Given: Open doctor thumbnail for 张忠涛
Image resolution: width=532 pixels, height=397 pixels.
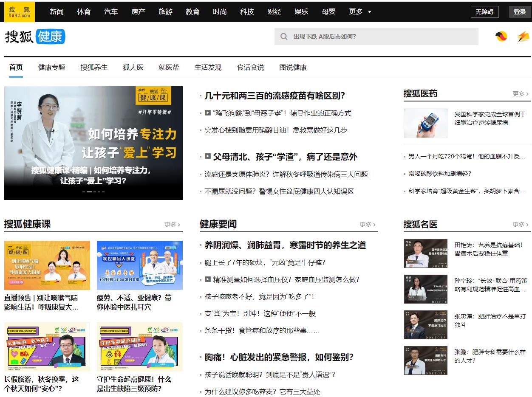Looking at the screenshot, I should click(426, 325).
